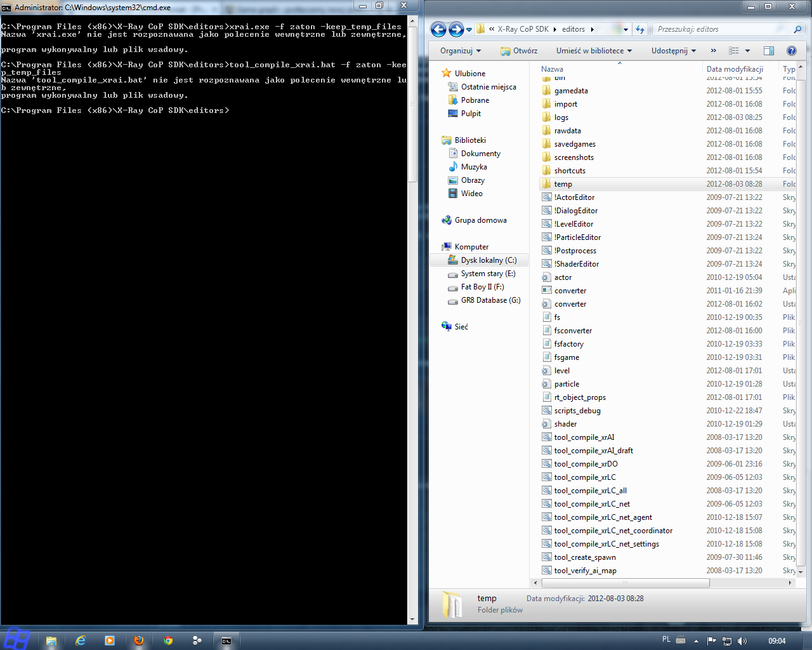Select the !LevelEditor batch file icon
Screen dimensions: 812x650
point(547,224)
